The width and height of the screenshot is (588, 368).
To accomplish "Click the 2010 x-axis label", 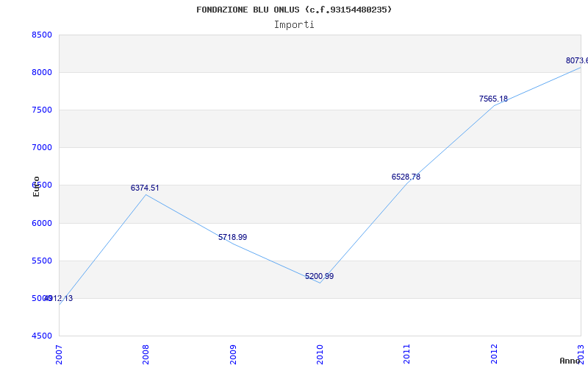I will 320,354.
